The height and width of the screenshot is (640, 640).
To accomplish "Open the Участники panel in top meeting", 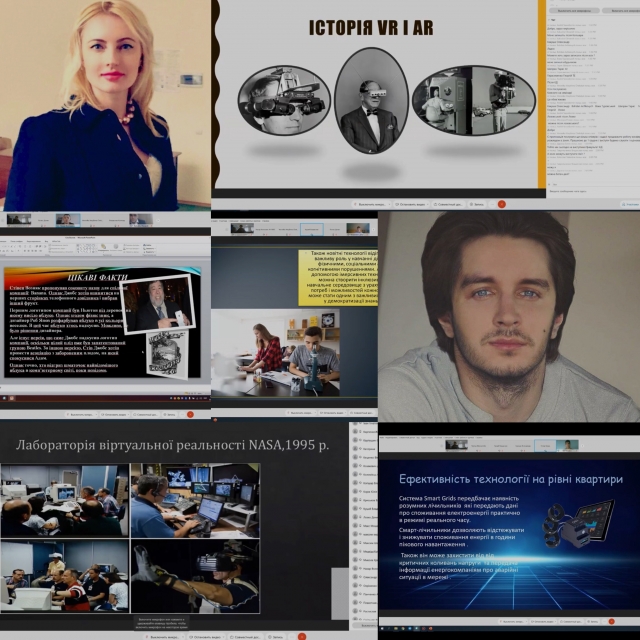I will tap(630, 204).
